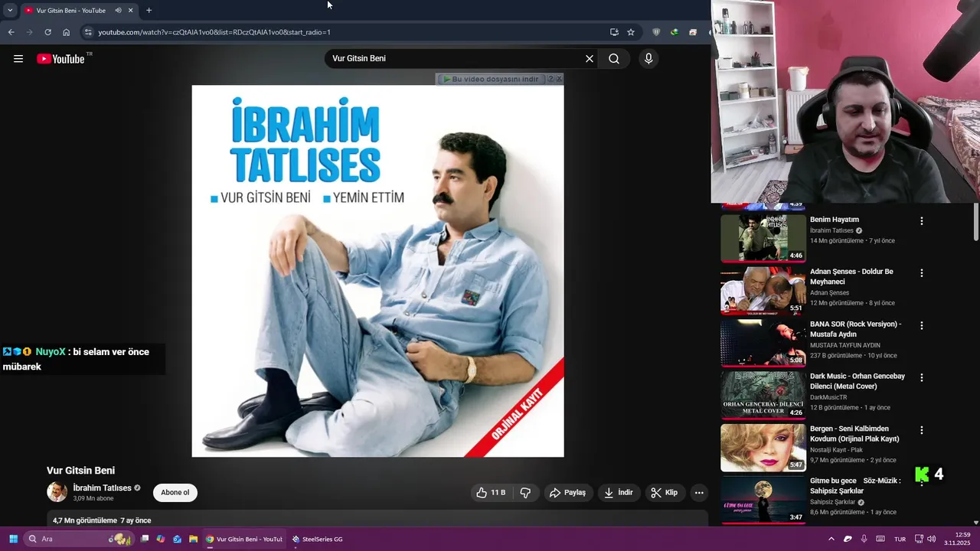Viewport: 980px width, 551px height.
Task: Bookmark this page with star icon
Action: 631,32
